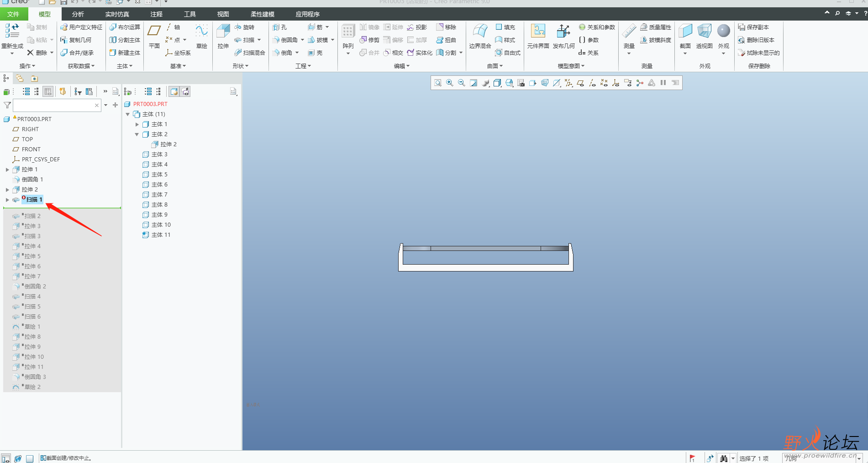Open the 边界混合 (Boundary Blend) tool
868x463 pixels.
[x=480, y=37]
